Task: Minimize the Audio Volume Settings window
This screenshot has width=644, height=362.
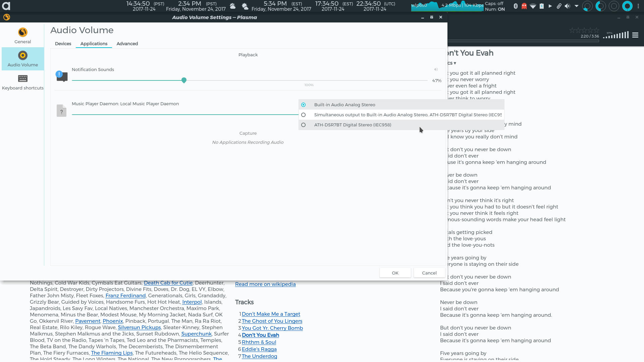Action: [x=423, y=17]
